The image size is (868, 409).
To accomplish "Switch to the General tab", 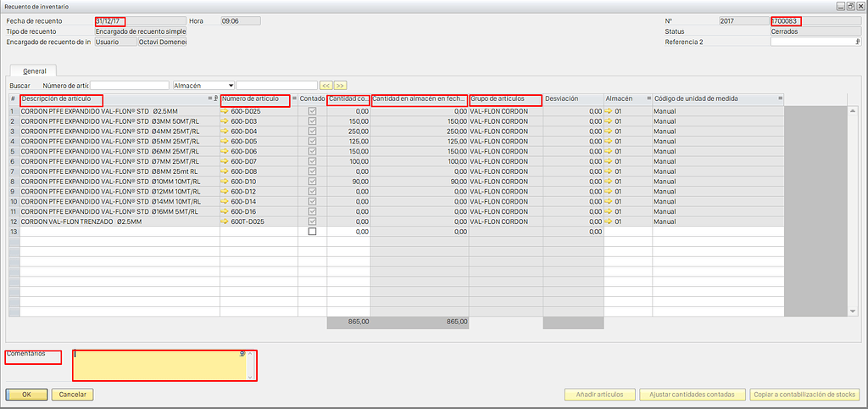I will [34, 71].
